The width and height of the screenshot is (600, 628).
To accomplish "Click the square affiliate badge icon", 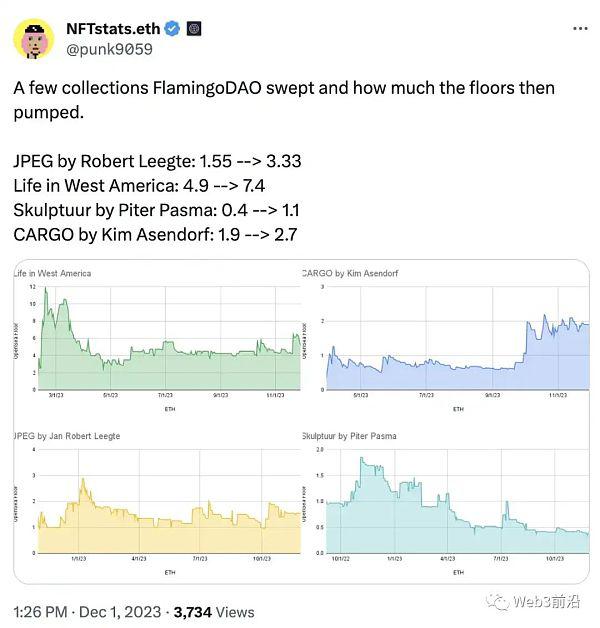I will click(x=194, y=29).
